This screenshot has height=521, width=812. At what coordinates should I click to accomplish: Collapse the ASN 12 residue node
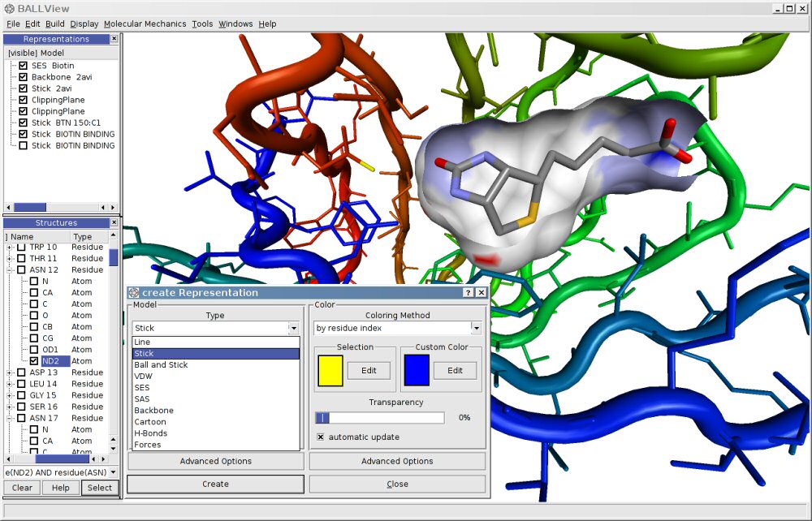[11, 270]
